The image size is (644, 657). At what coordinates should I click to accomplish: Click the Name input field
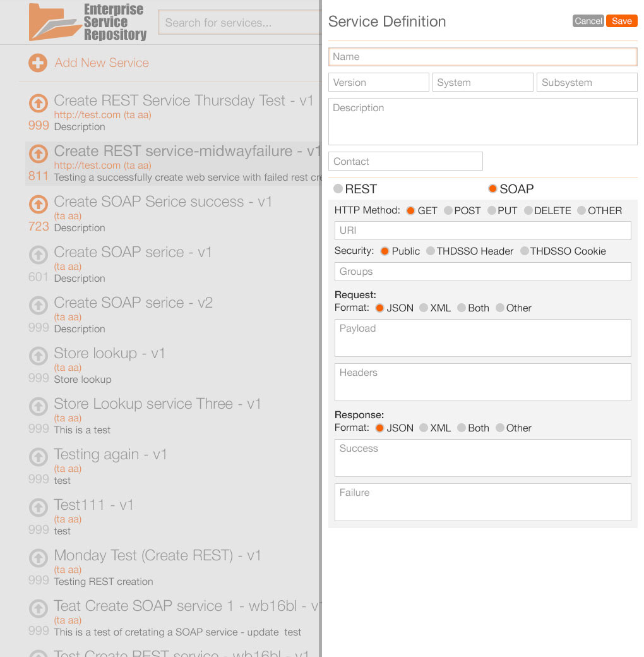point(483,57)
